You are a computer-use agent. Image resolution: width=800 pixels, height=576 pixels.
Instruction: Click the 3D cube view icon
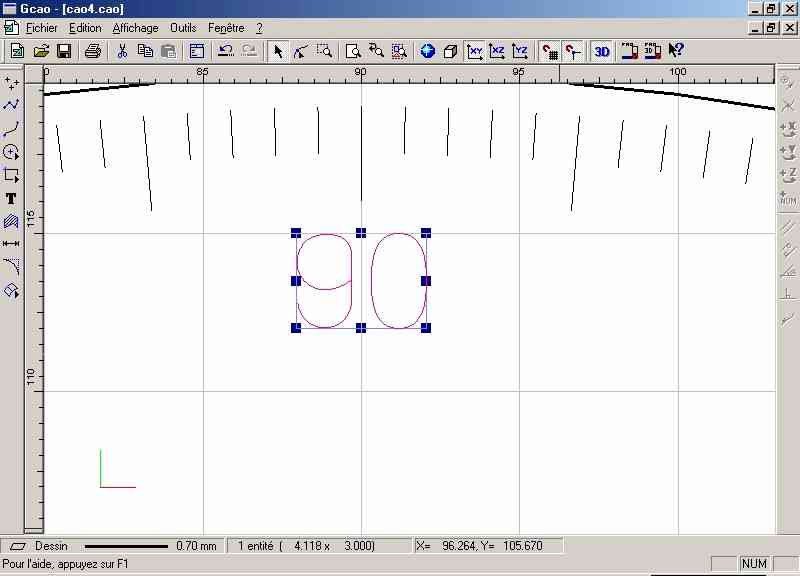point(450,51)
